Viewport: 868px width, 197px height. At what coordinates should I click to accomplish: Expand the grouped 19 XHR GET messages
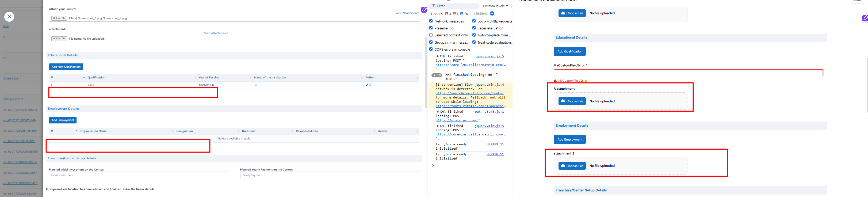[x=437, y=75]
